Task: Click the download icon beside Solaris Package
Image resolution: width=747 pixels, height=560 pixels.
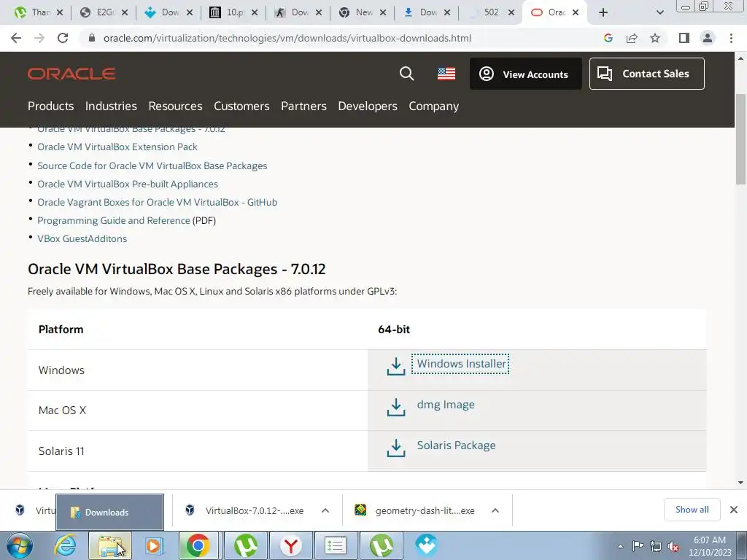Action: click(x=396, y=448)
